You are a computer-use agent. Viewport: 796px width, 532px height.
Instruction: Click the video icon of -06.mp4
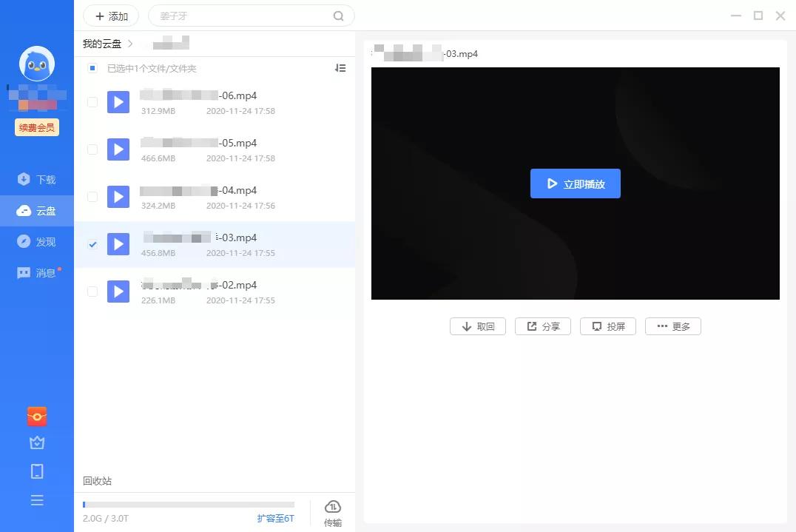118,102
